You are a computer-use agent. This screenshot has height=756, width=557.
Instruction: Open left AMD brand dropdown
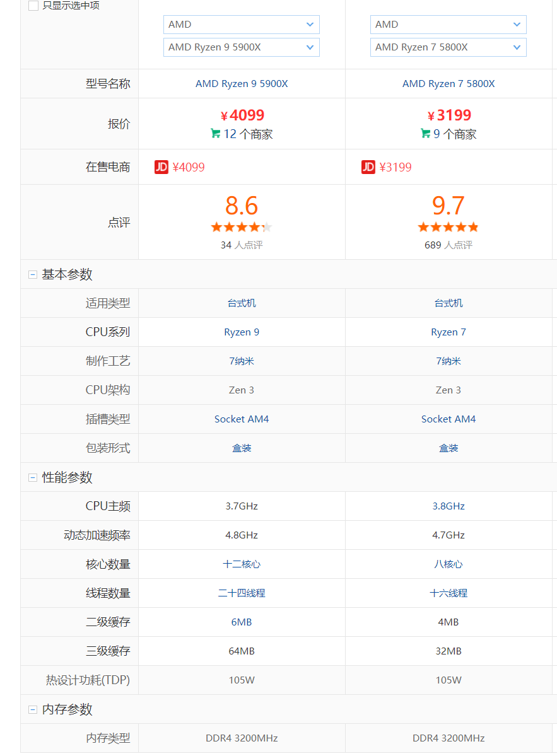[x=241, y=25]
